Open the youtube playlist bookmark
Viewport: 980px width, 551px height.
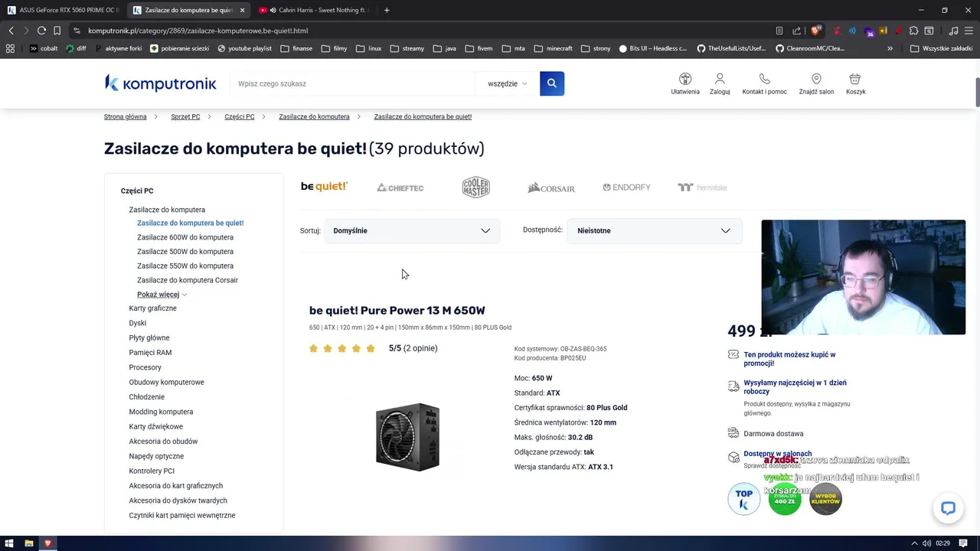point(244,48)
